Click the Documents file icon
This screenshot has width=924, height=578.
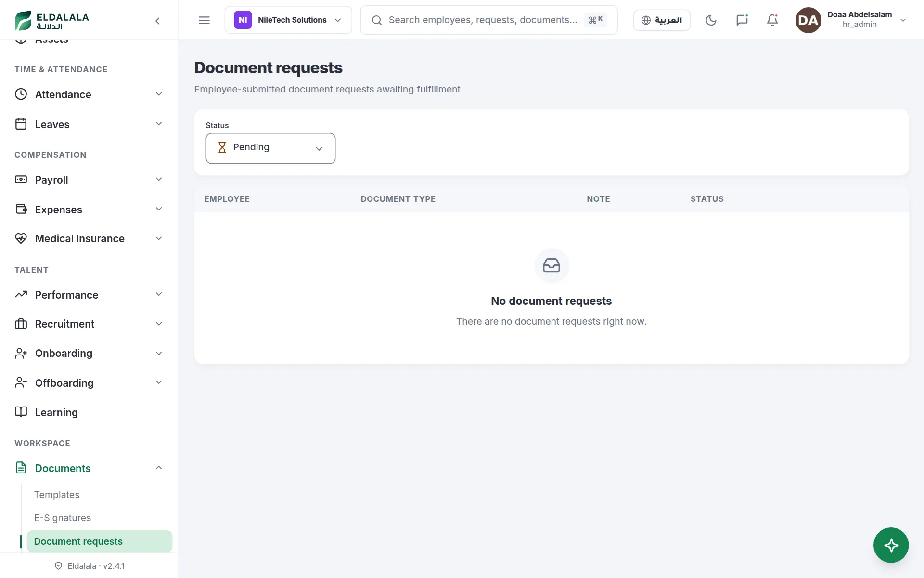click(21, 468)
